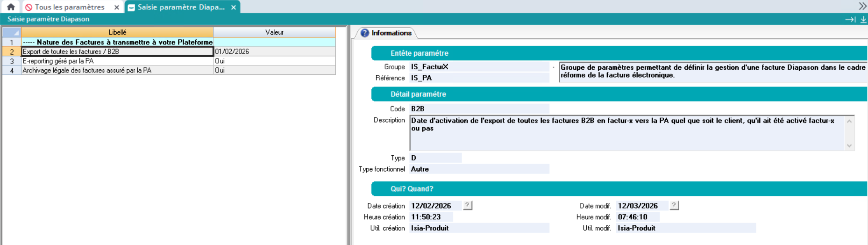868x245 pixels.
Task: Close the 'Tous les paramètres' tab
Action: tap(117, 7)
